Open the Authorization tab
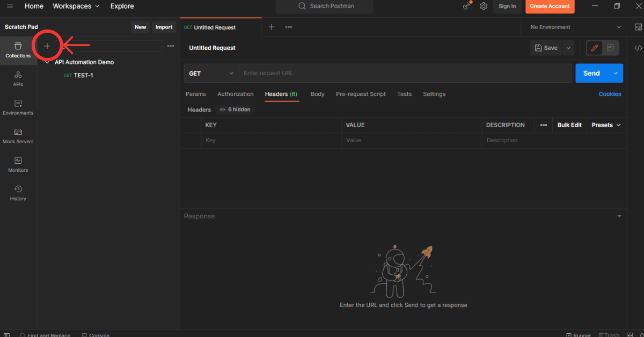The height and width of the screenshot is (337, 644). [x=235, y=94]
